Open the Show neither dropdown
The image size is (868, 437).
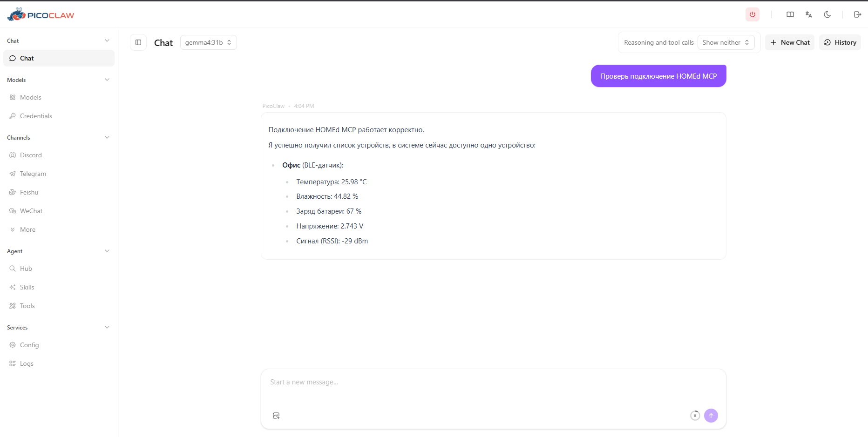click(x=726, y=42)
